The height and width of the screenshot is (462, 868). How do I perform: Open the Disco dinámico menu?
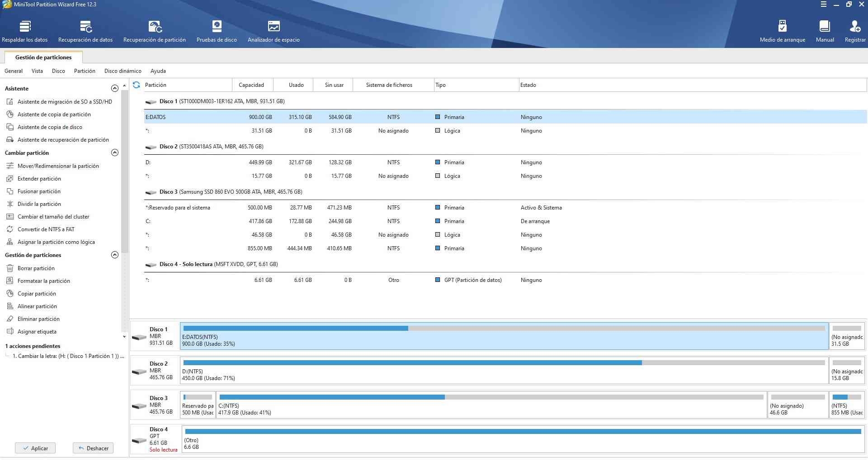click(123, 71)
